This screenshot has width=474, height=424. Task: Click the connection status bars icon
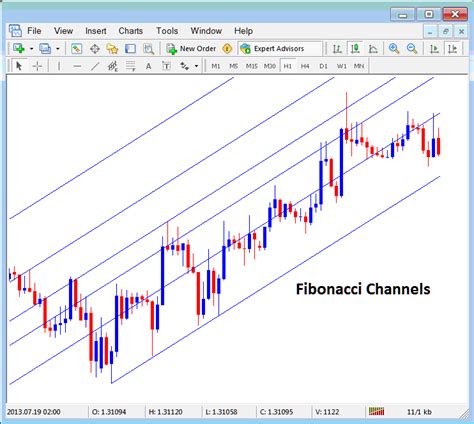point(376,412)
